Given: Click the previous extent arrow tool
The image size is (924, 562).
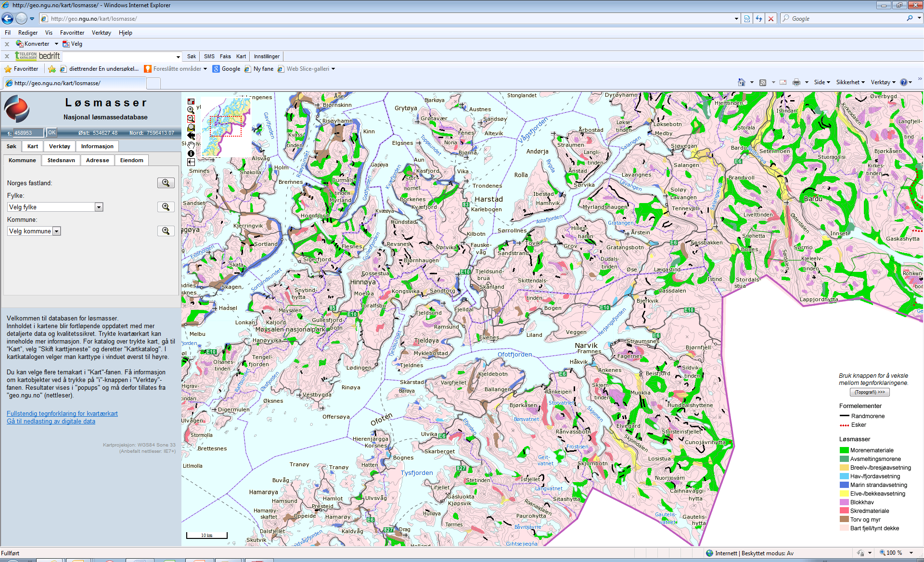Looking at the screenshot, I should click(191, 136).
